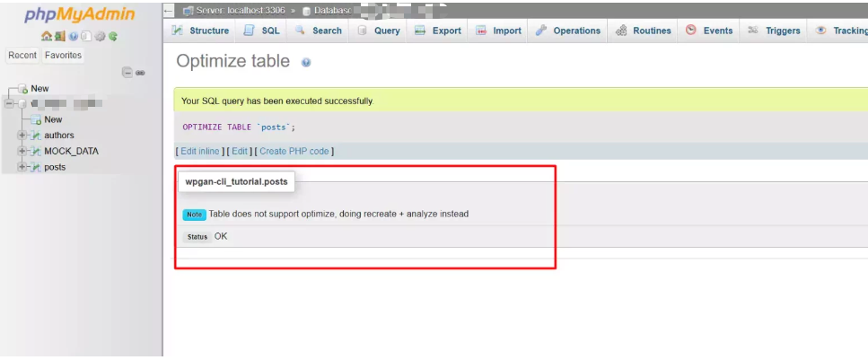Click top-level New database entry
This screenshot has width=868, height=360.
tap(39, 89)
